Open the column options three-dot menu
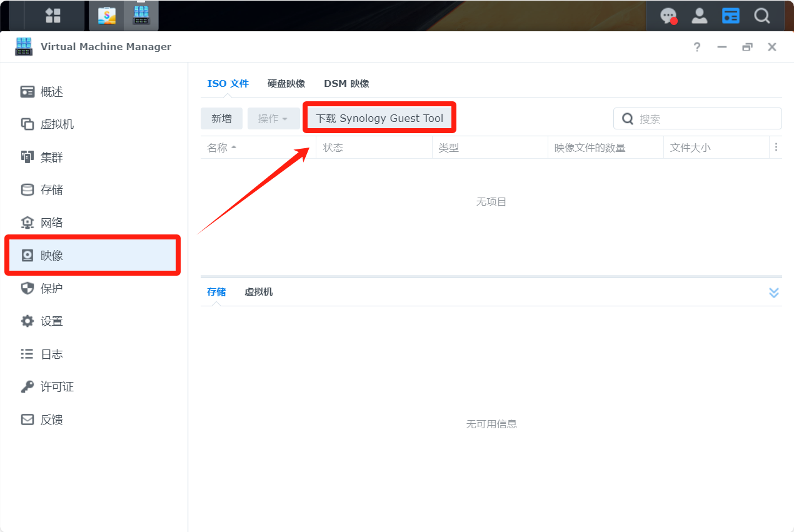 click(776, 148)
